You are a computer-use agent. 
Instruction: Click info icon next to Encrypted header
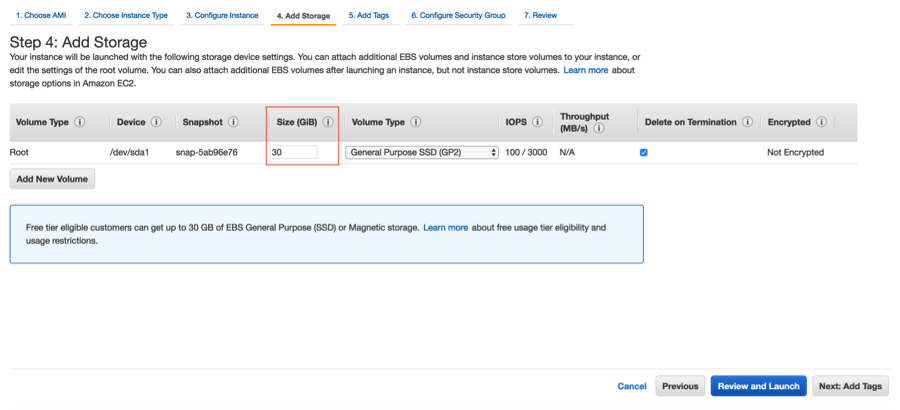[821, 122]
